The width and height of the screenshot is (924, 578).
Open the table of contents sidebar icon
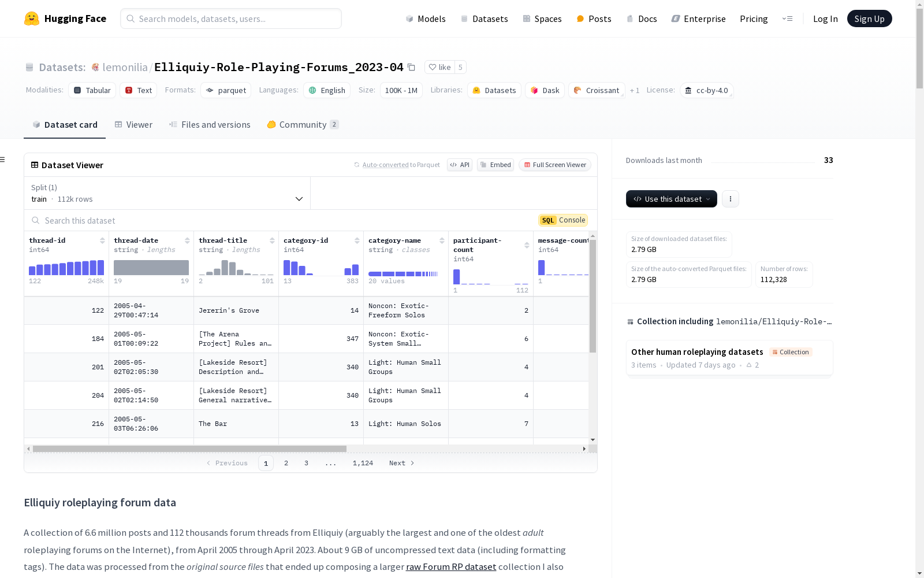pos(3,160)
